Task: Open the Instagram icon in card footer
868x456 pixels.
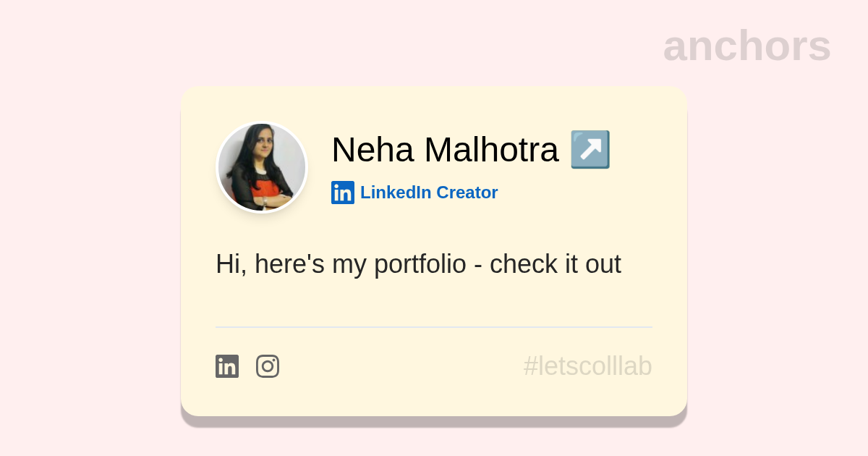Action: [268, 366]
